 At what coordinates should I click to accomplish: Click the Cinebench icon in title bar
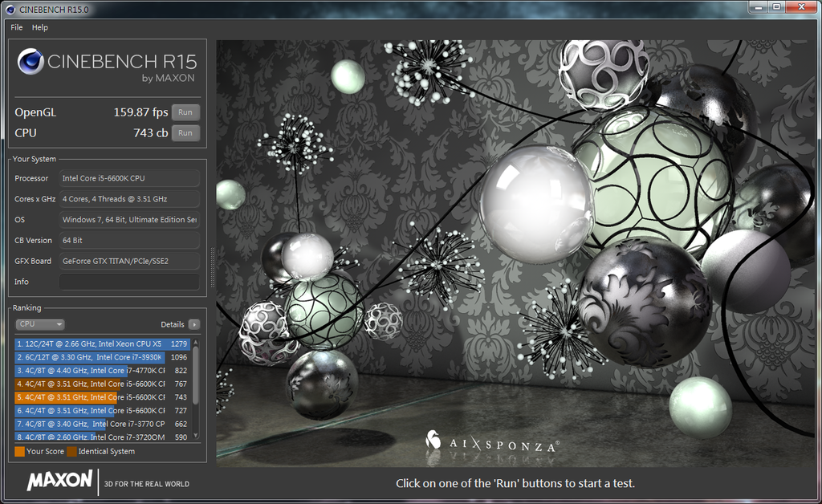pyautogui.click(x=10, y=7)
